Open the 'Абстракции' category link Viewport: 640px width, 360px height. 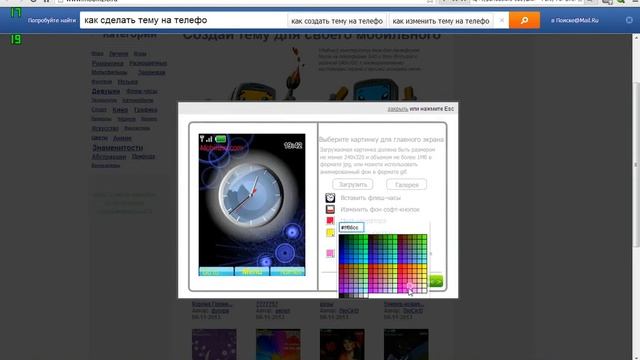click(x=109, y=157)
